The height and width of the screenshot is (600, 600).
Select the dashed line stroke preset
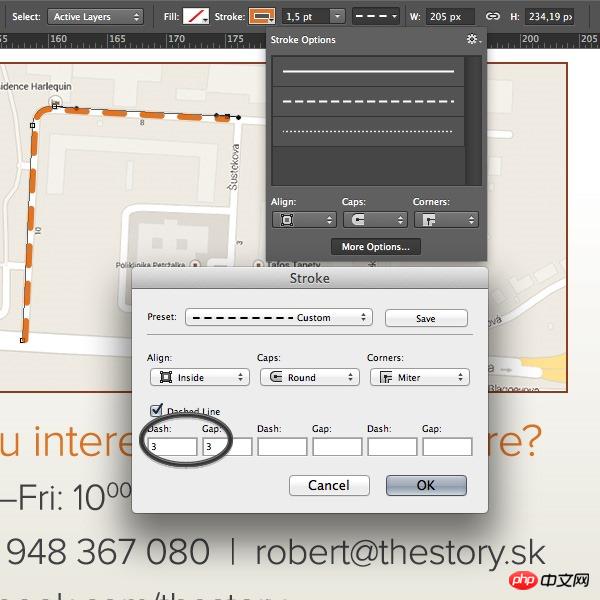[x=368, y=101]
